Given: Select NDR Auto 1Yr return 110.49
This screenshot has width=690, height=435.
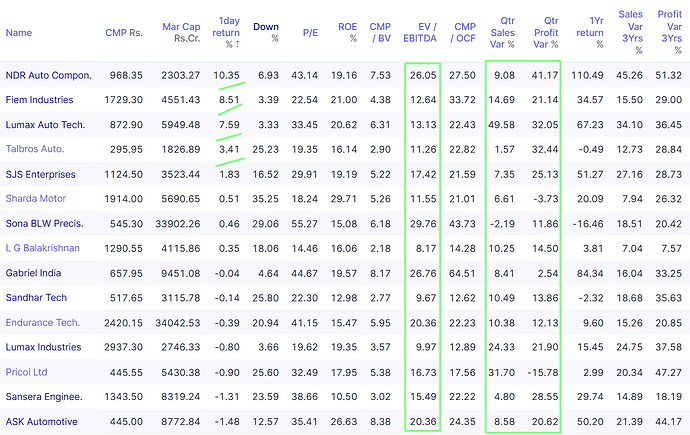Looking at the screenshot, I should point(587,75).
